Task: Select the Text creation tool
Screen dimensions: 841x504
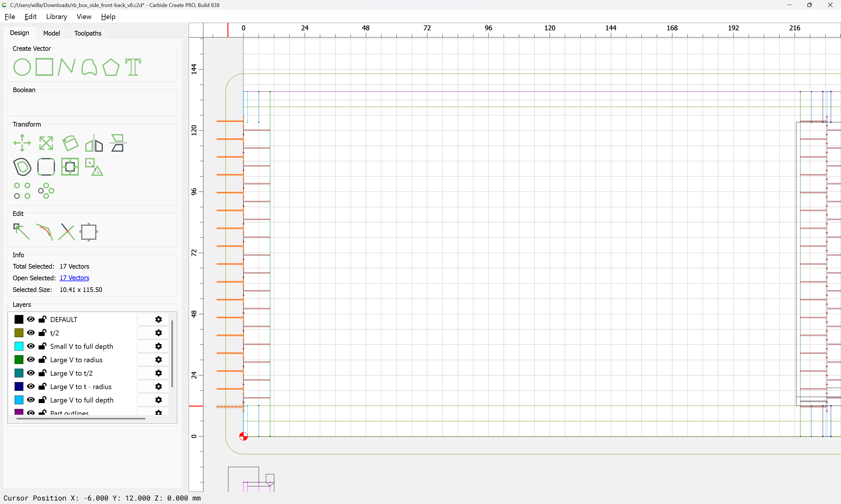Action: (x=133, y=67)
